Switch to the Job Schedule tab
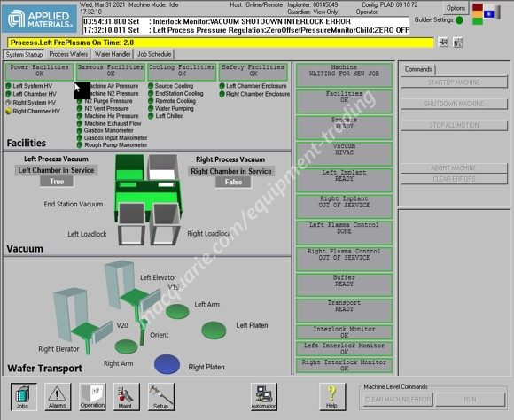This screenshot has width=514, height=420. pyautogui.click(x=154, y=54)
